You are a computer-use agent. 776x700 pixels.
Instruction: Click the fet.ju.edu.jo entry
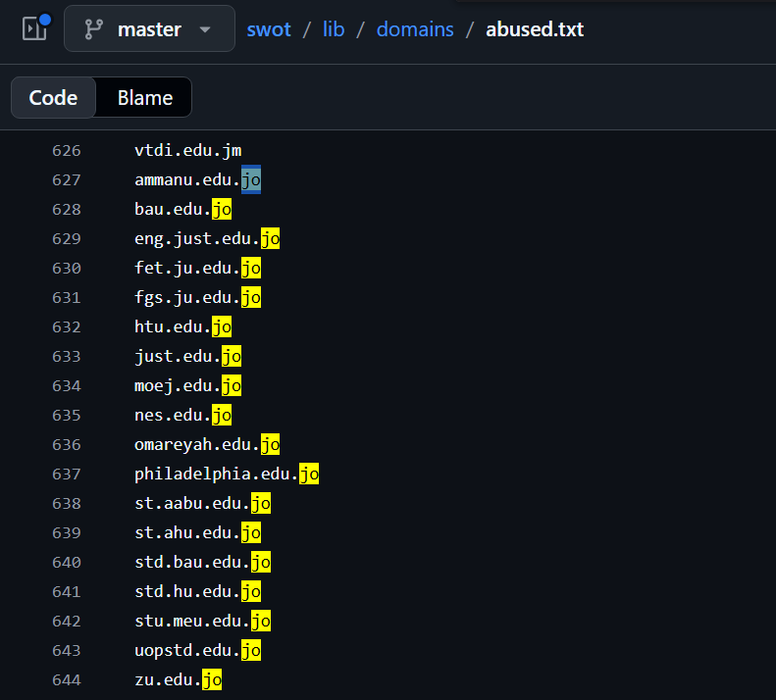point(197,268)
